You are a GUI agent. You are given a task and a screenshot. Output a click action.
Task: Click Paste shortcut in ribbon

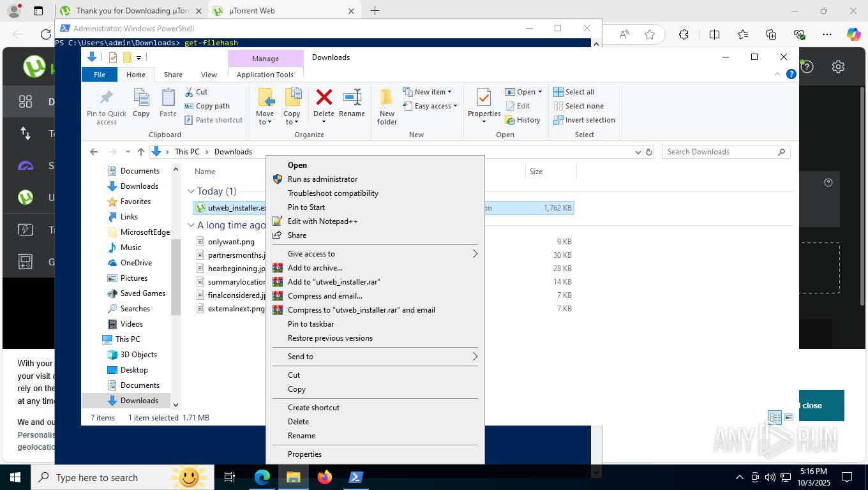(213, 120)
